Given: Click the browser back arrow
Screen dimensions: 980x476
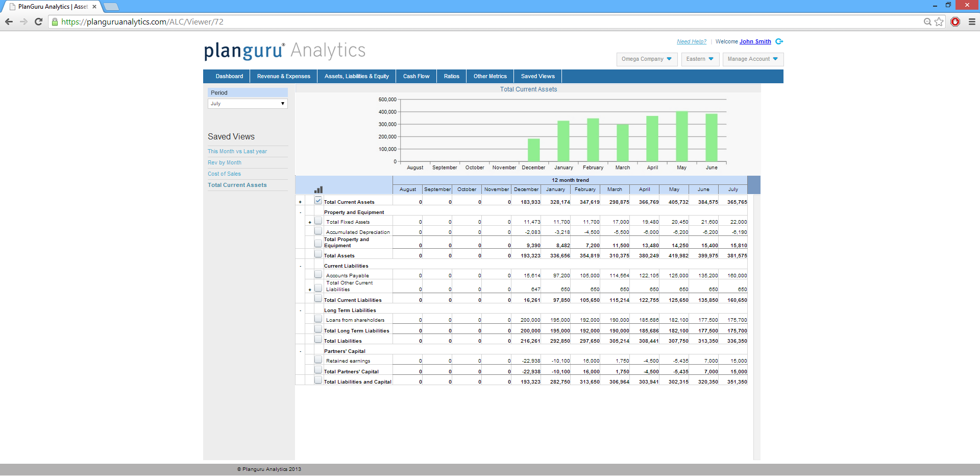Looking at the screenshot, I should coord(9,21).
